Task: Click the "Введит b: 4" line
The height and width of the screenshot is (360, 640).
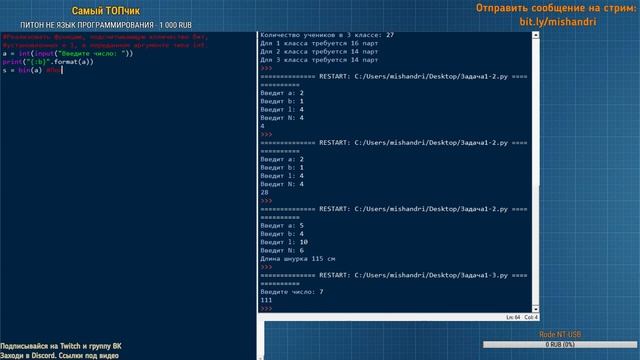Action: click(282, 234)
